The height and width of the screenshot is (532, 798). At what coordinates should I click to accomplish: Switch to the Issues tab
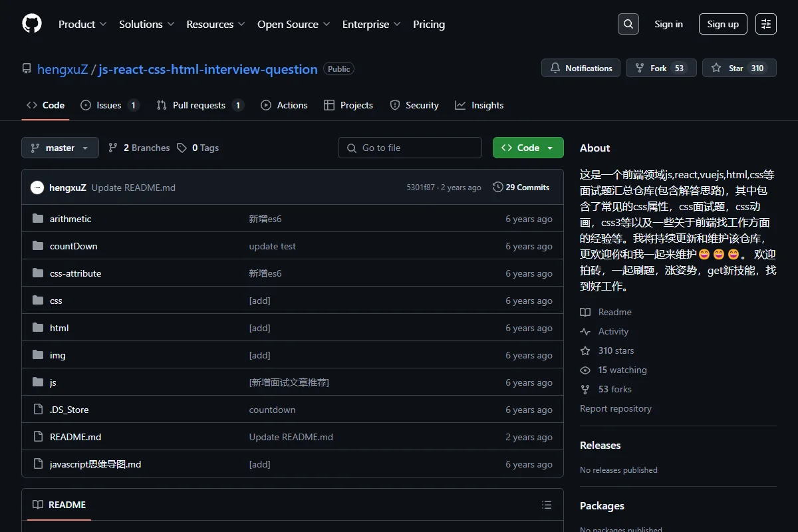tap(110, 105)
